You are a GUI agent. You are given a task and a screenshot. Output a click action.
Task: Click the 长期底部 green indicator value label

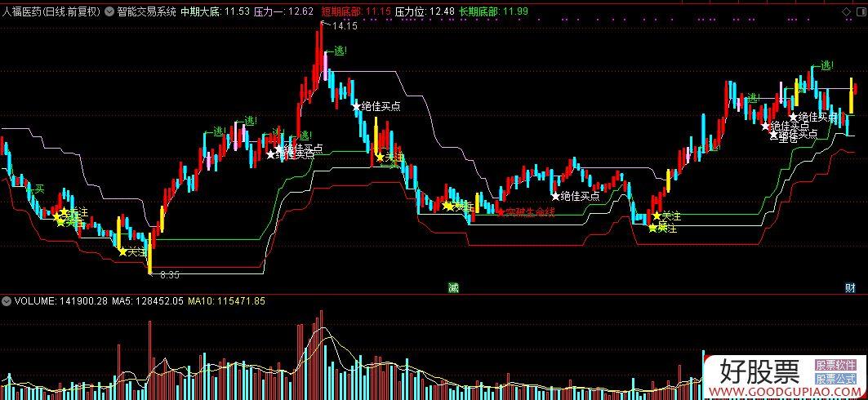[x=494, y=11]
